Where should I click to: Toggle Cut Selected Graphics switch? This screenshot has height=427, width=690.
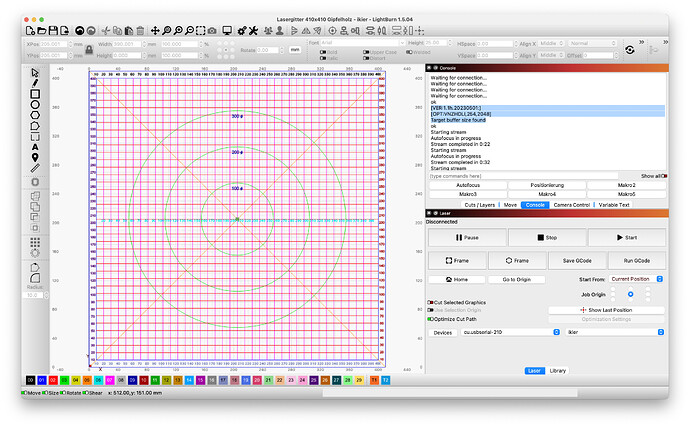[x=430, y=302]
